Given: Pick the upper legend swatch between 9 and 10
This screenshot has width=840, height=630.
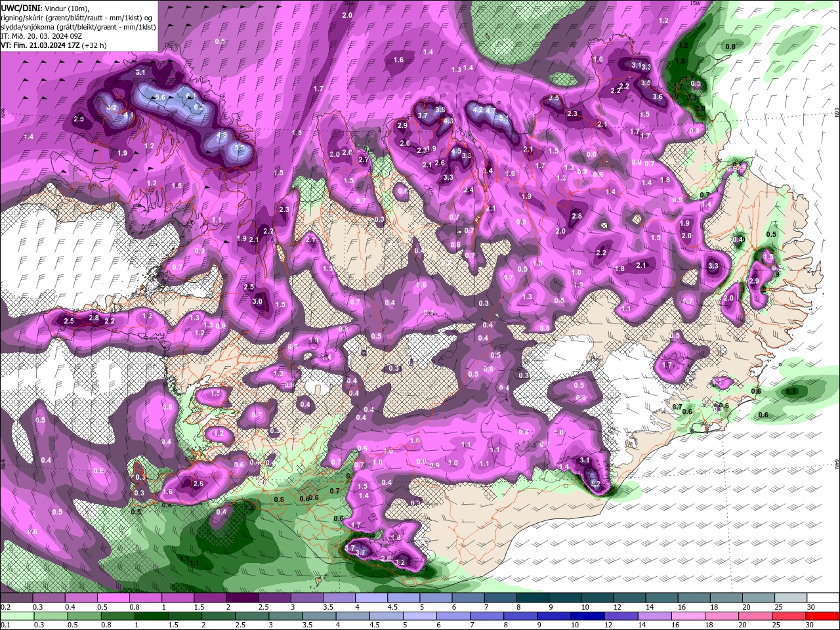Looking at the screenshot, I should click(565, 597).
